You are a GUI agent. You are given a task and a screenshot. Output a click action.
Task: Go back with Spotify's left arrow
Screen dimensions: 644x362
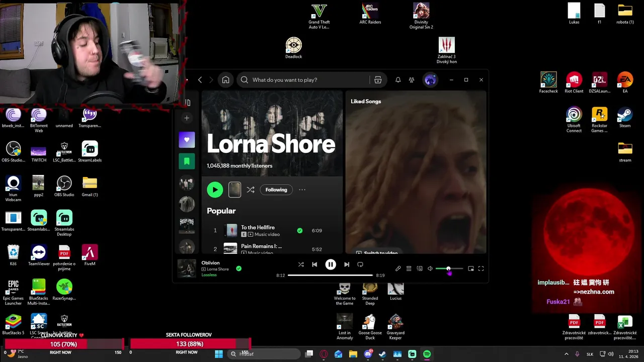200,80
